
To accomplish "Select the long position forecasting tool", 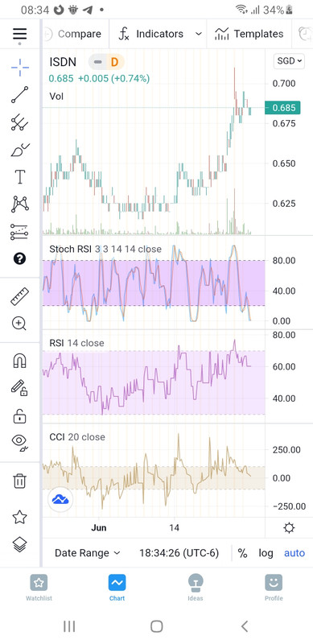I will tap(20, 232).
